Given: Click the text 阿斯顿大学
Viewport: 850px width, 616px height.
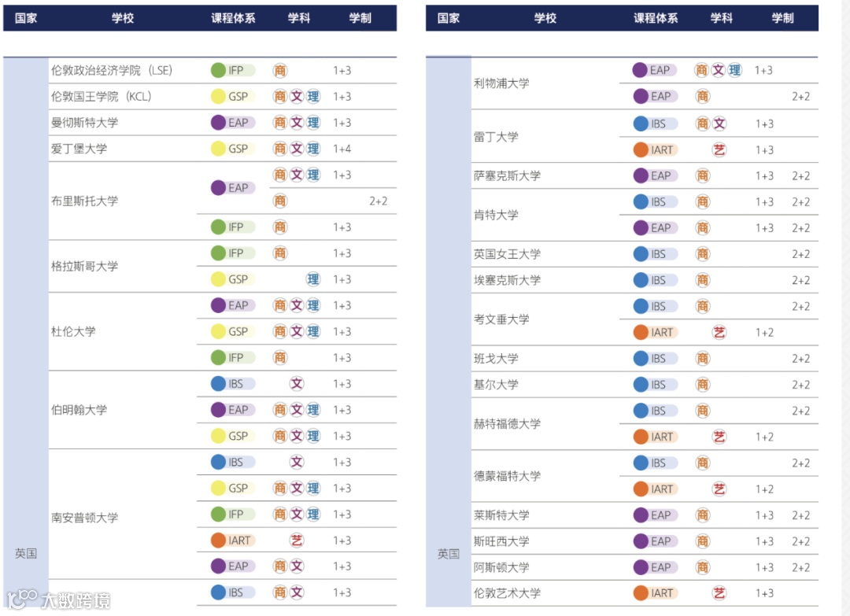Looking at the screenshot, I should pyautogui.click(x=501, y=567).
